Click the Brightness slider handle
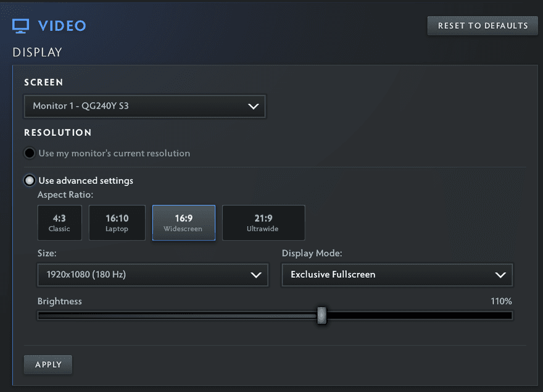This screenshot has width=543, height=392. [321, 315]
